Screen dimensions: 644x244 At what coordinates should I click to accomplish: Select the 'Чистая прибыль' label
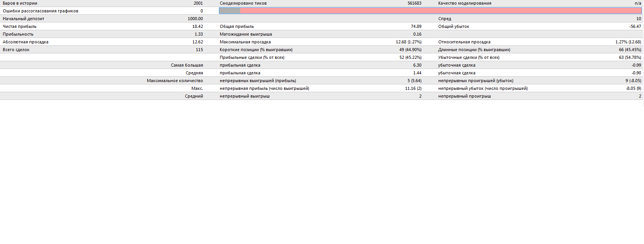[19, 26]
